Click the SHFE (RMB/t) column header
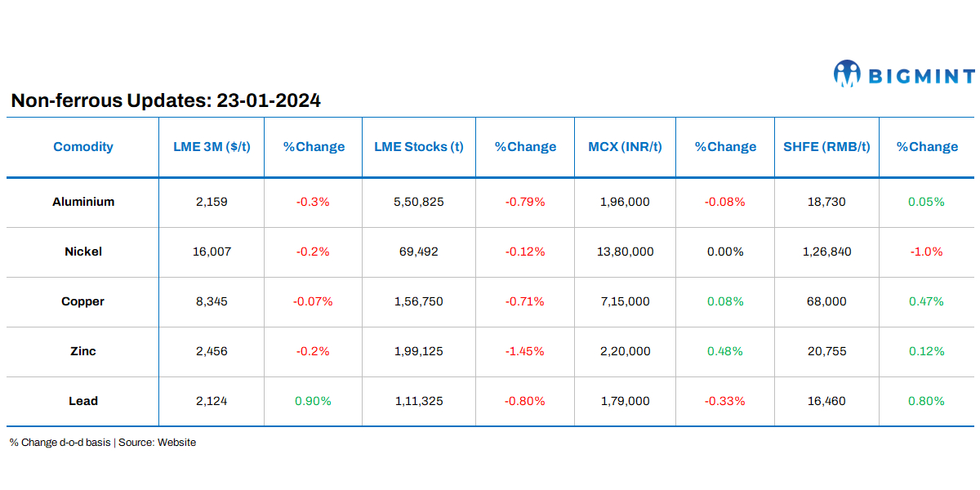 coord(826,147)
